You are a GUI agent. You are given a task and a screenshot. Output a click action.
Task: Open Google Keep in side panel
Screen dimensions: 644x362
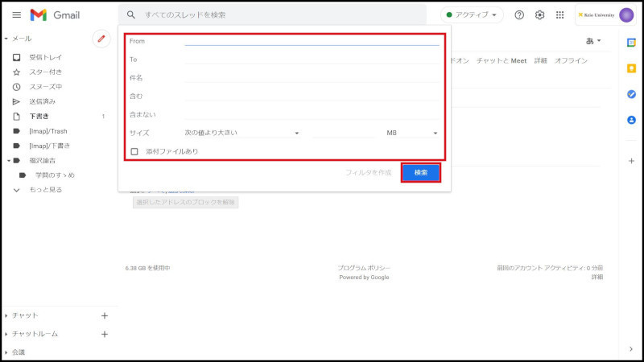631,68
